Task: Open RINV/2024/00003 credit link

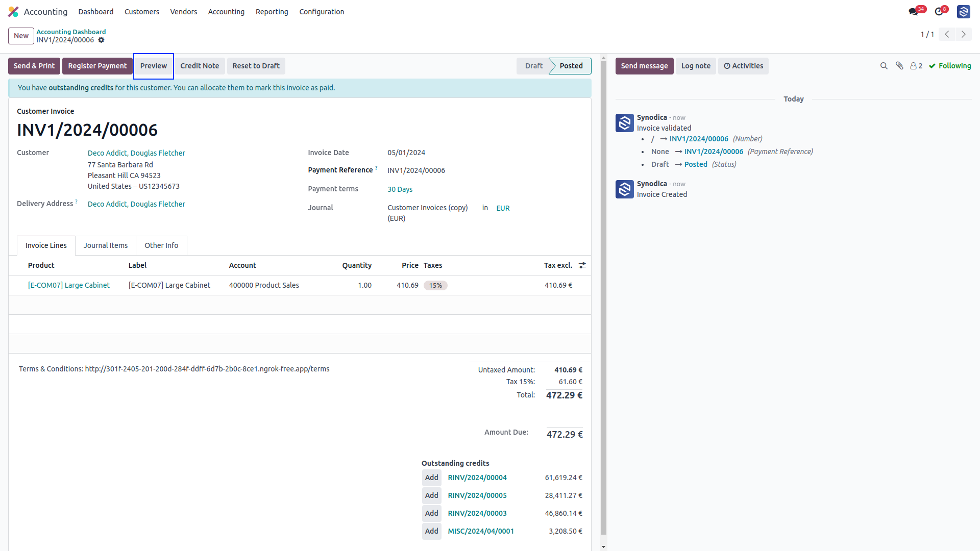Action: (477, 513)
